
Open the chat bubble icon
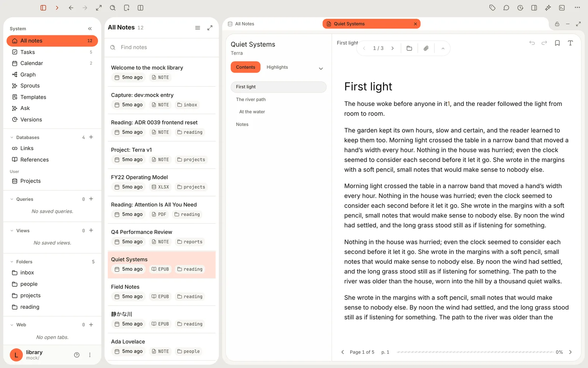pos(506,8)
